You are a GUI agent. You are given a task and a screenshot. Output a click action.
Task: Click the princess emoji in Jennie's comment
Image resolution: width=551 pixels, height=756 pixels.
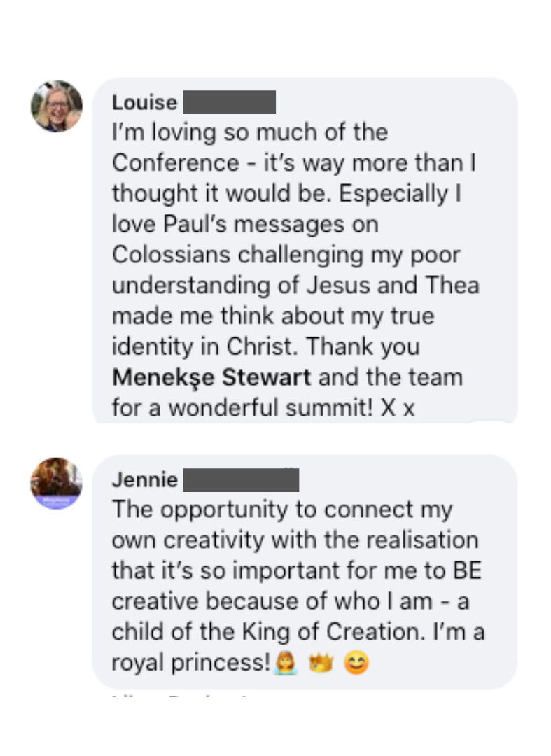(286, 663)
